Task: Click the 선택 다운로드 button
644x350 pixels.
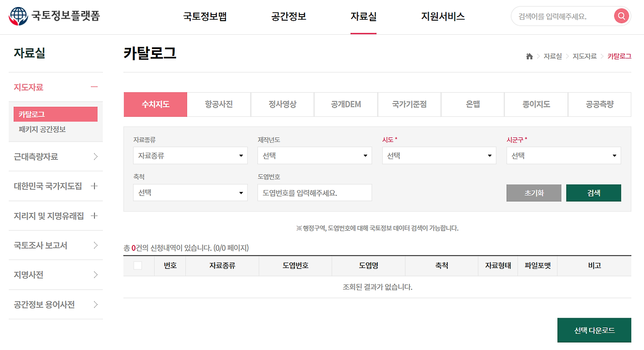Action: (x=594, y=330)
